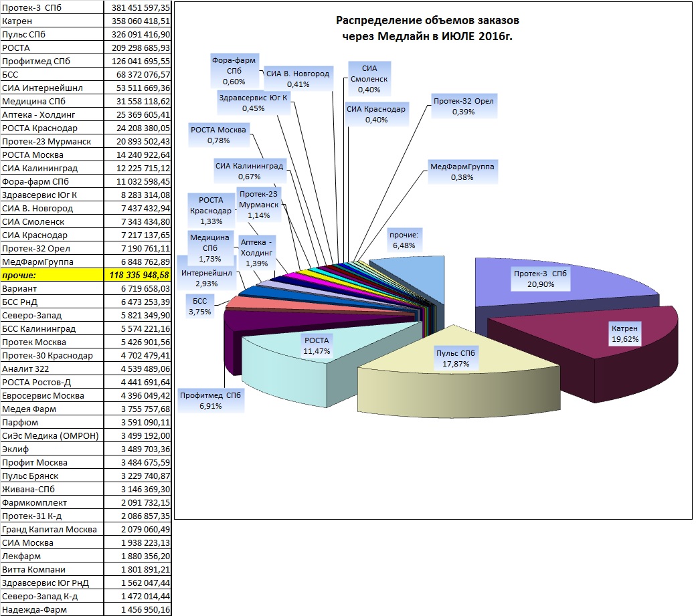Image resolution: width=698 pixels, height=616 pixels.
Task: Select the "СИА Интернейшнл" table cell
Action: click(52, 88)
